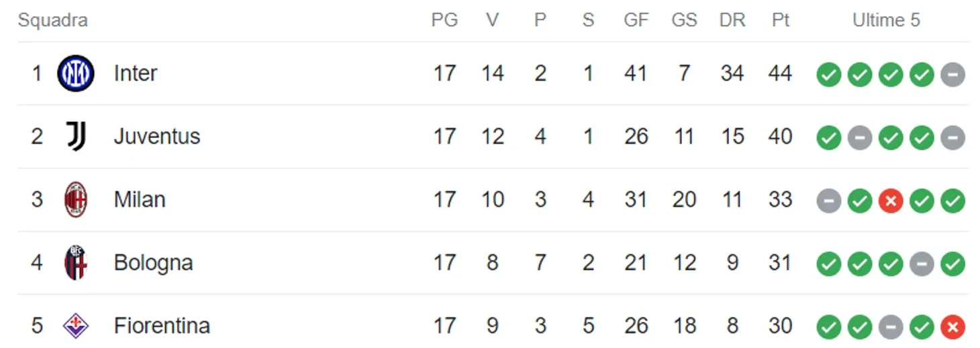Screen dimensions: 980x348
Task: Click the Juventus club logo
Action: 76,136
